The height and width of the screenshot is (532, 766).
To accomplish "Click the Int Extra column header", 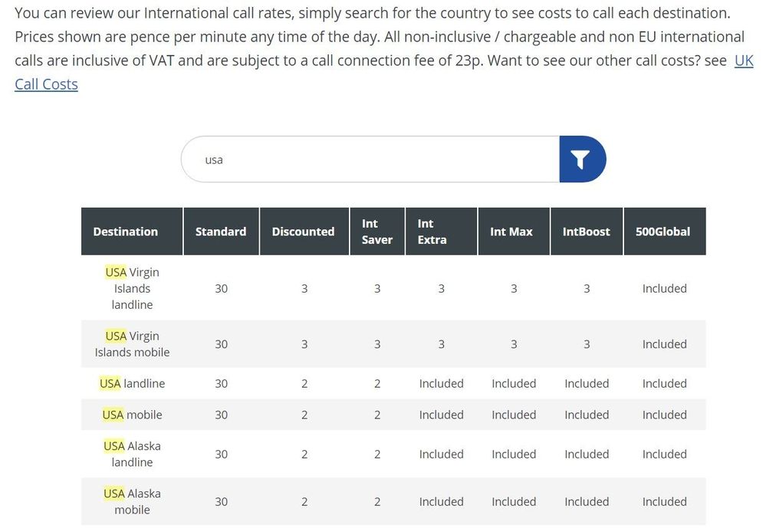I will point(441,232).
